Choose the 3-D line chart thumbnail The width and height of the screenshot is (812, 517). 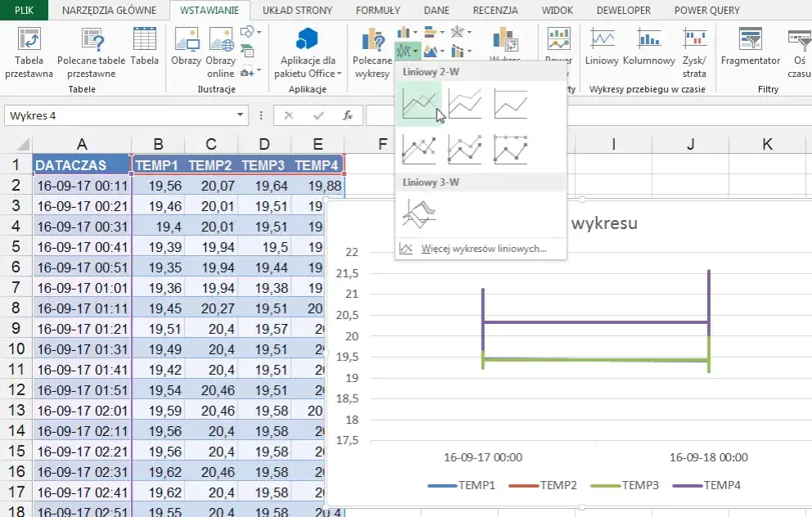tap(418, 214)
